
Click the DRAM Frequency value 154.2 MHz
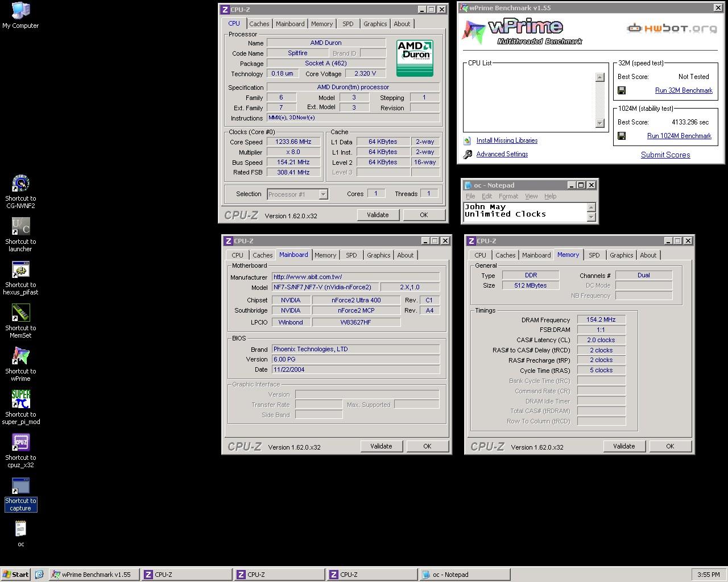[x=601, y=320]
